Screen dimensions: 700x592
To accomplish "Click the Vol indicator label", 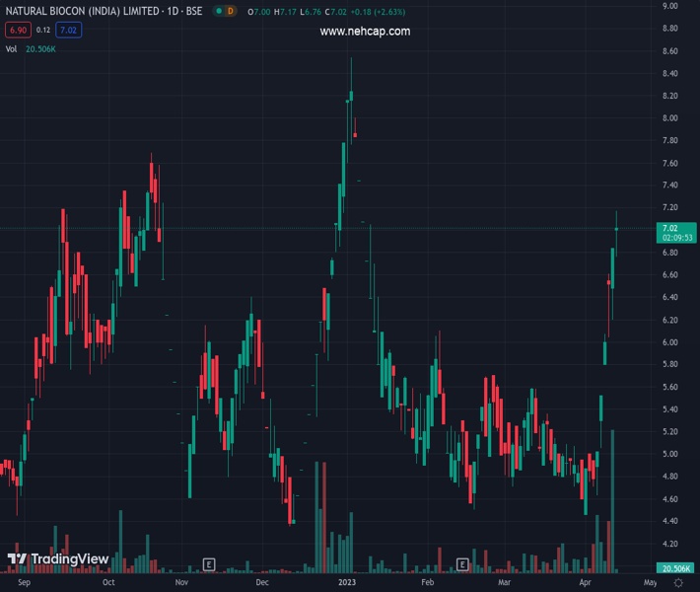I will (11, 49).
